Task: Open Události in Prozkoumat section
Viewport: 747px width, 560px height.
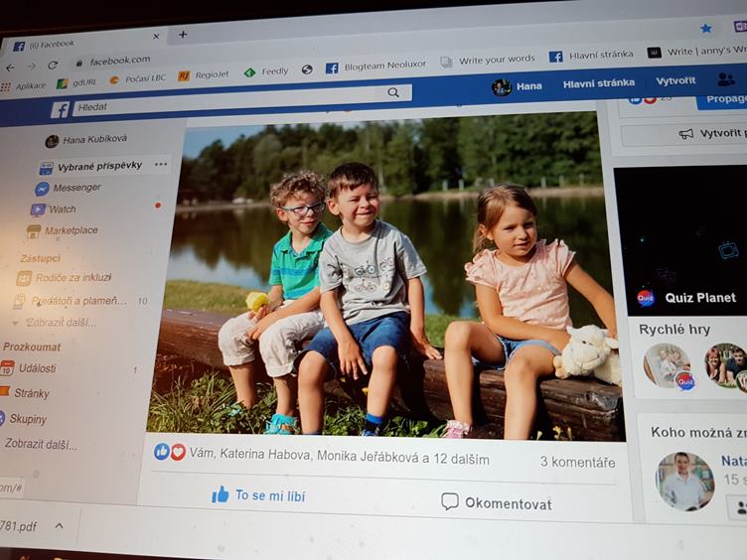Action: (x=29, y=368)
